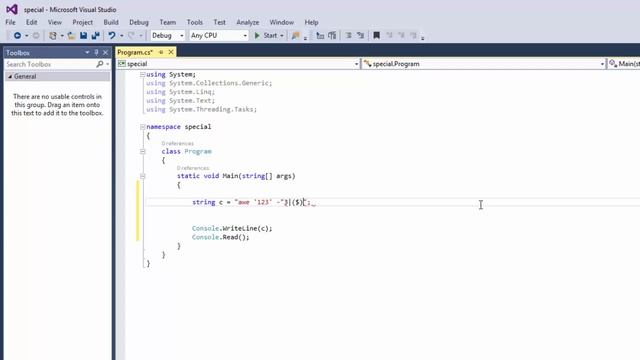Click the 'using System.Threading.Tasks;' line
Screen dimensions: 640x360
202,109
